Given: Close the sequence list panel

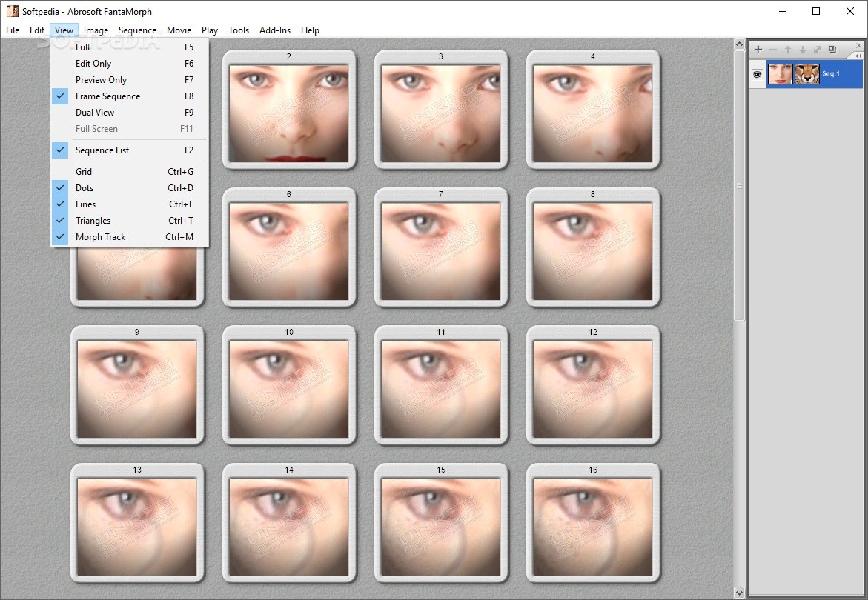Looking at the screenshot, I should click(x=858, y=45).
